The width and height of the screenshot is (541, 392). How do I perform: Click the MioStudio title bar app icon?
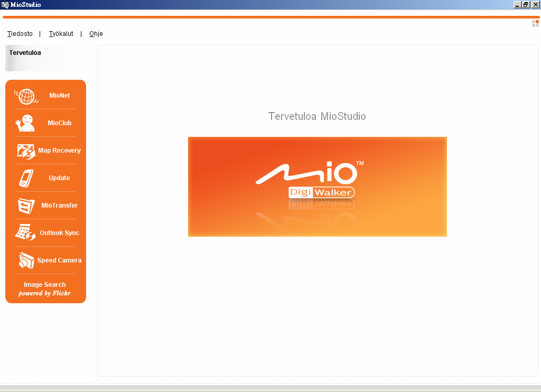point(5,5)
